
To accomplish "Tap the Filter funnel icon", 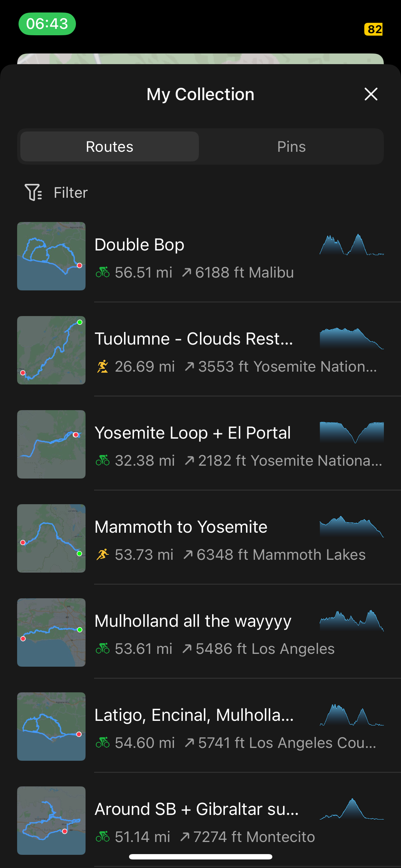I will pos(34,192).
